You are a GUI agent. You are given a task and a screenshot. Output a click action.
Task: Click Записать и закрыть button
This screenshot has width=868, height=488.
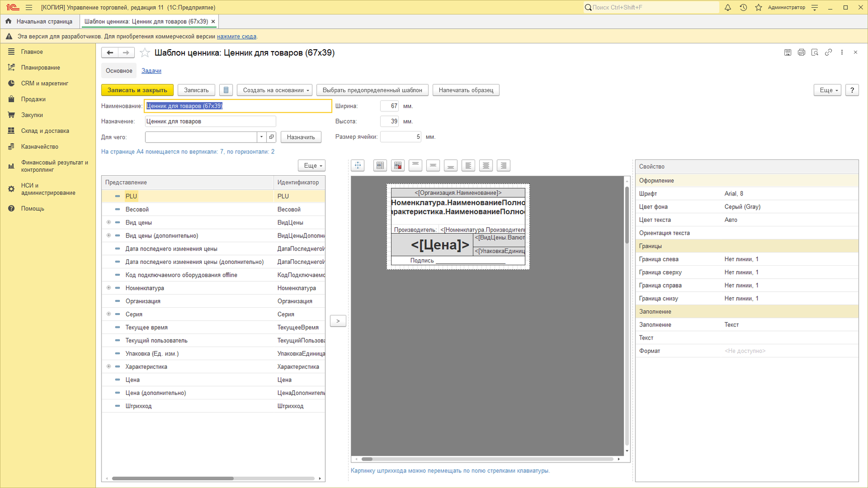pyautogui.click(x=138, y=90)
